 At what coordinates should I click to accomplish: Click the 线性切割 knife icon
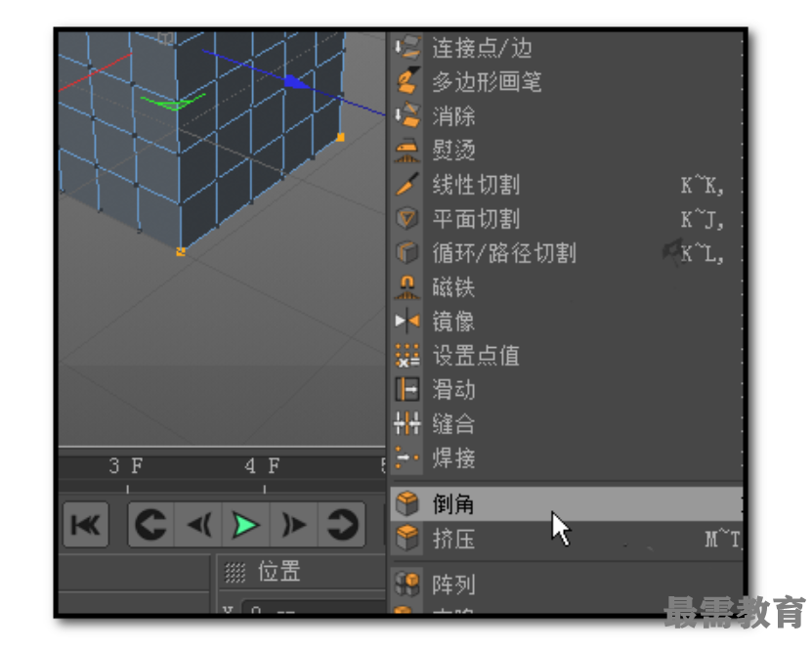pos(407,184)
